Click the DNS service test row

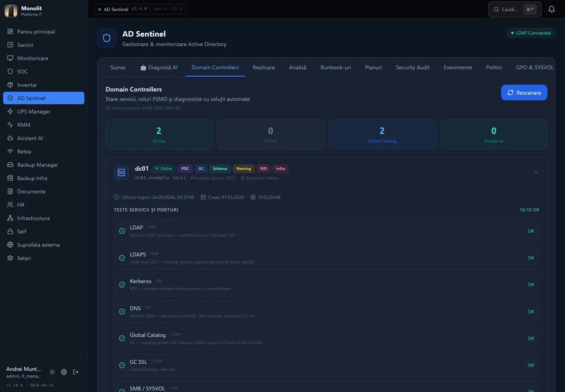(326, 312)
